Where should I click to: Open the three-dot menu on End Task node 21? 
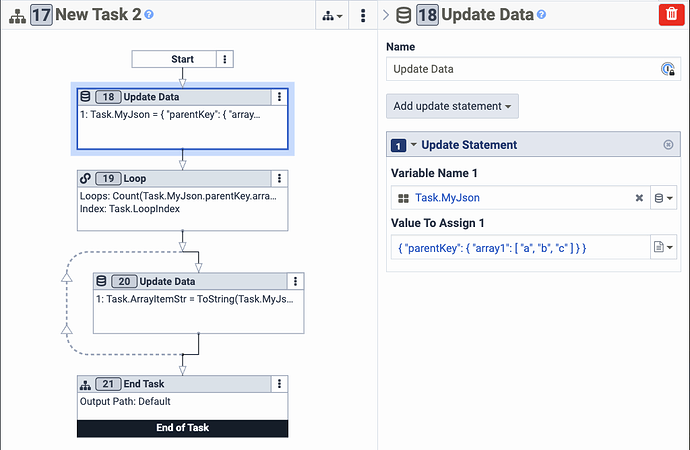click(279, 384)
